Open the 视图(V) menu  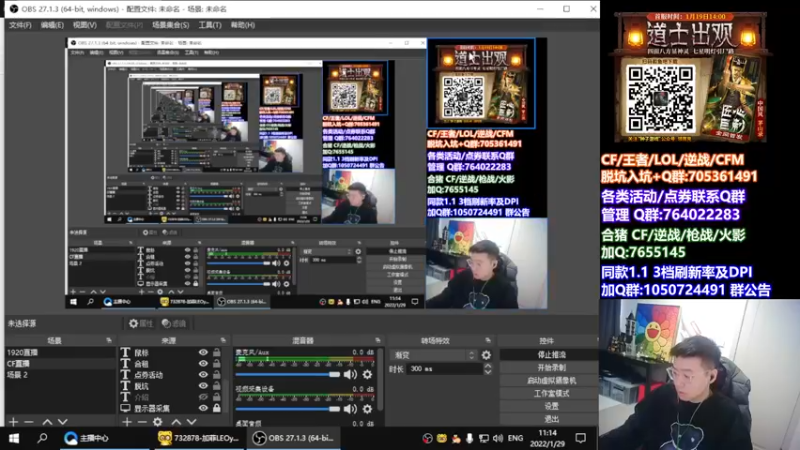coord(85,25)
